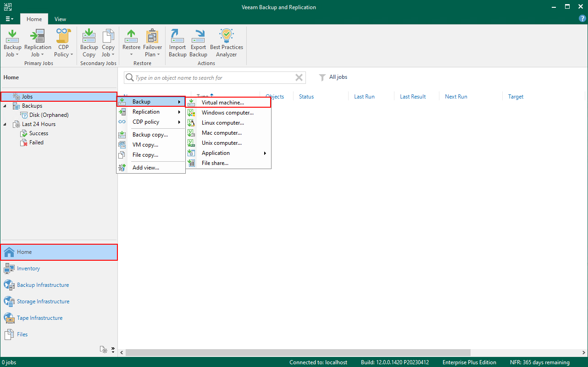Click the Inventory pane icon
This screenshot has width=588, height=367.
click(x=9, y=268)
